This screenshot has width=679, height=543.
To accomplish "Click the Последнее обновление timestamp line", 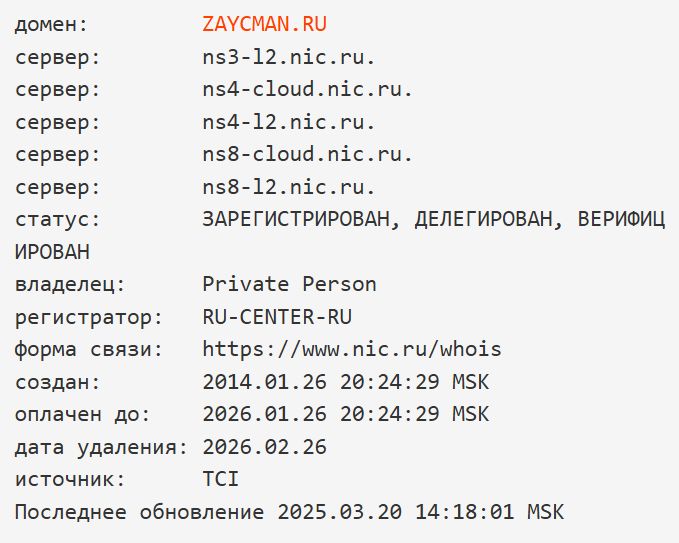I will click(x=289, y=512).
